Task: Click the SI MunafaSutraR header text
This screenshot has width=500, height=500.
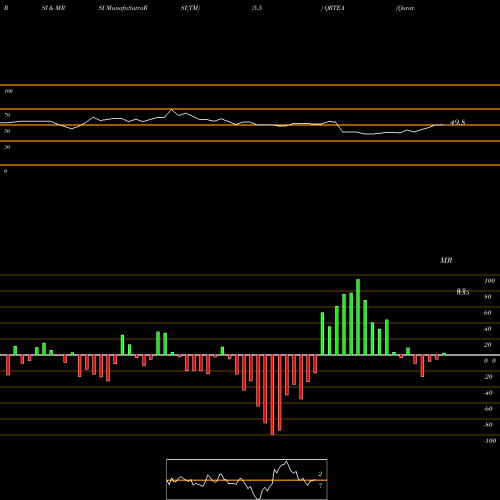Action: pyautogui.click(x=123, y=8)
